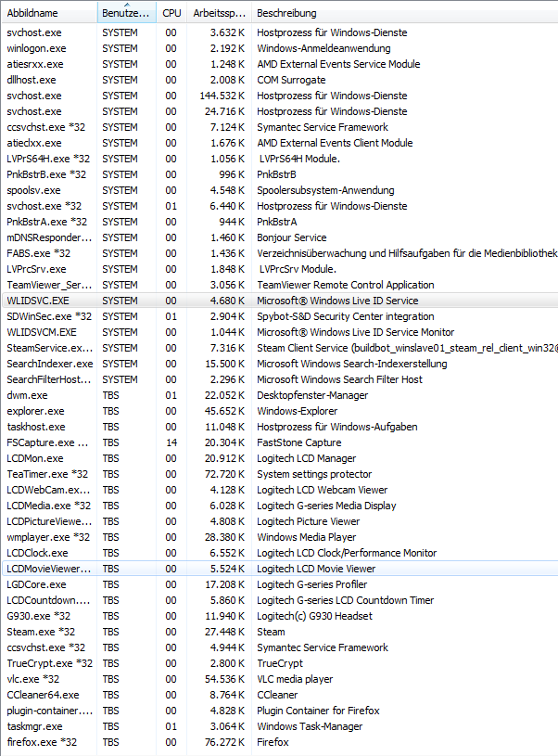
Task: Select the LCDWebCam.ex... process
Action: [x=280, y=490]
